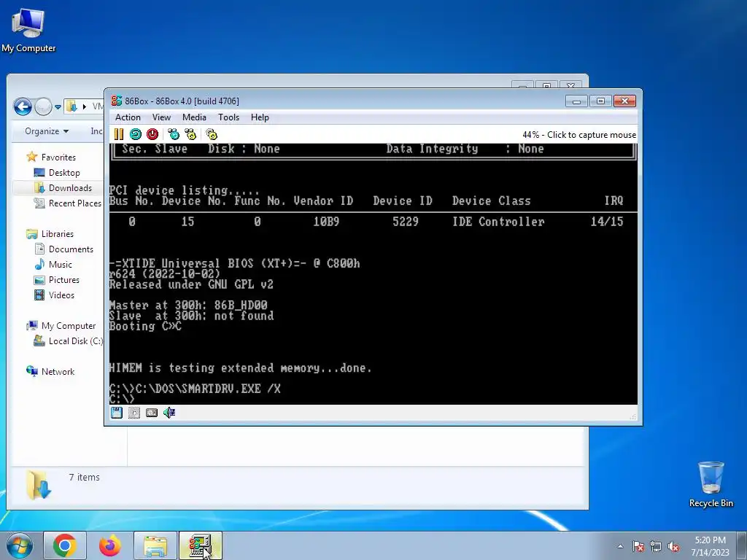
Task: Switch to File Explorer taskbar button
Action: (x=155, y=545)
